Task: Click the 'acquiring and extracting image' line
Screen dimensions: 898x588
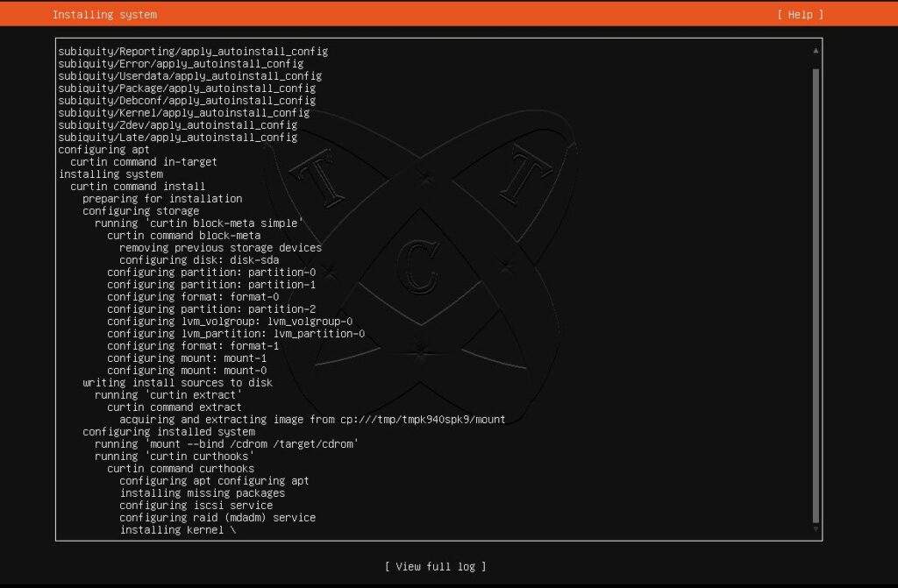Action: pyautogui.click(x=313, y=420)
